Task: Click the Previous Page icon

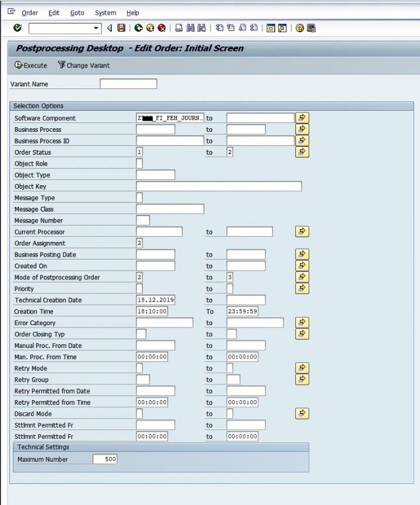Action: tap(231, 28)
